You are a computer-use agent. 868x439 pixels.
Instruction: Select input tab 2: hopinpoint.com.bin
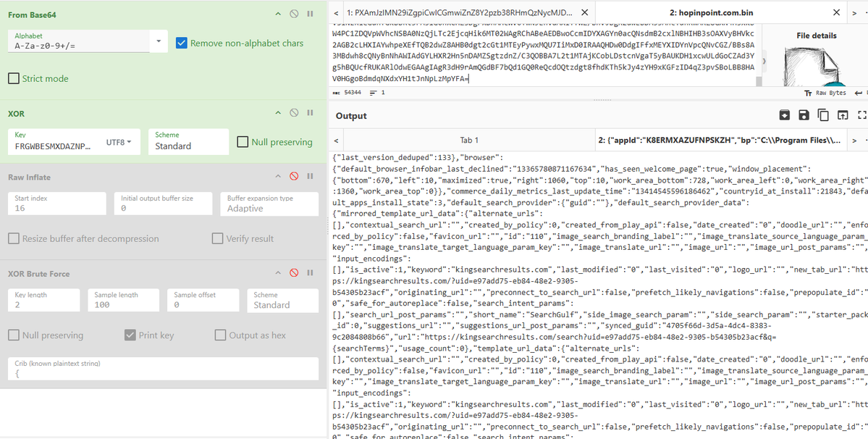(x=712, y=12)
